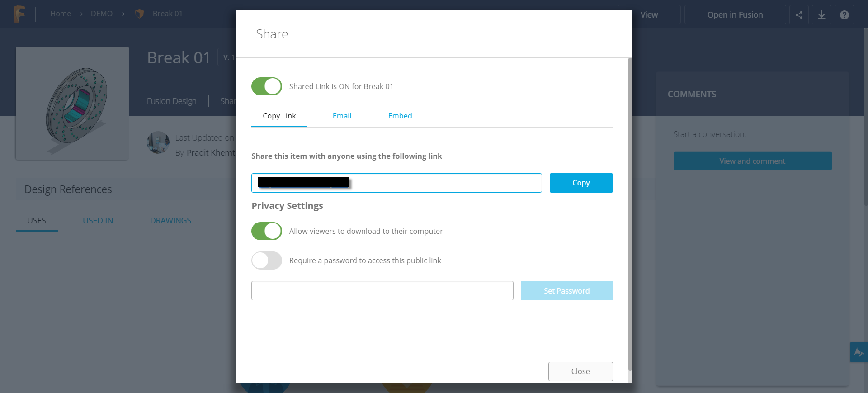Click the Break 01 breadcrumb cube icon

coord(139,14)
